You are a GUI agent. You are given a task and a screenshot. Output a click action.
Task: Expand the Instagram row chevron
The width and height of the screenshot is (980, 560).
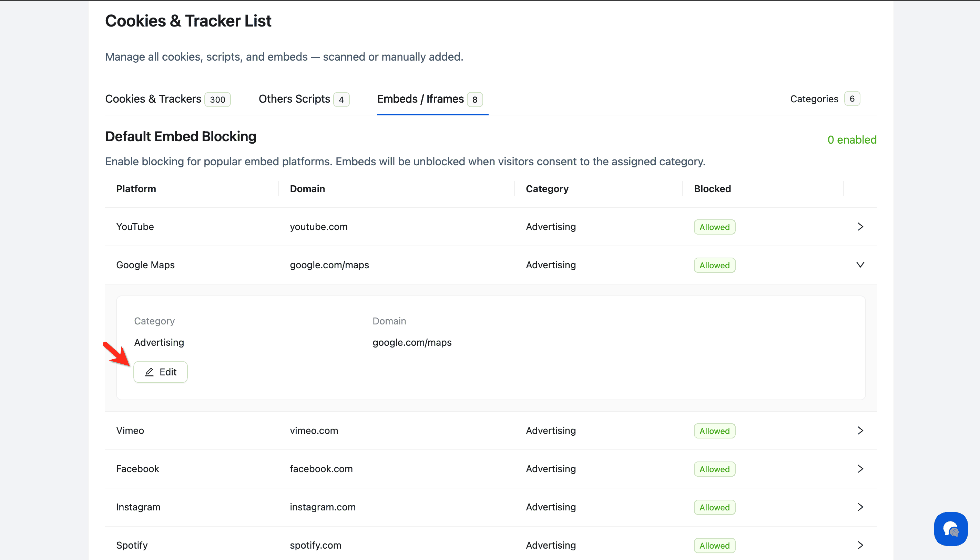coord(860,507)
